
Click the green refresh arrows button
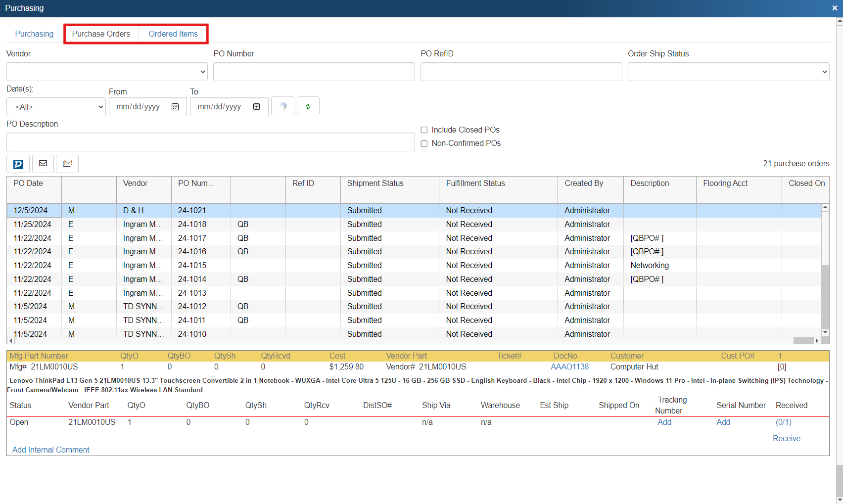point(308,106)
